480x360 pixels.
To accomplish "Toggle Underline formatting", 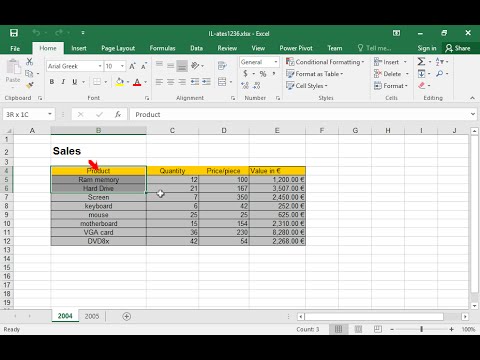I will [x=75, y=82].
